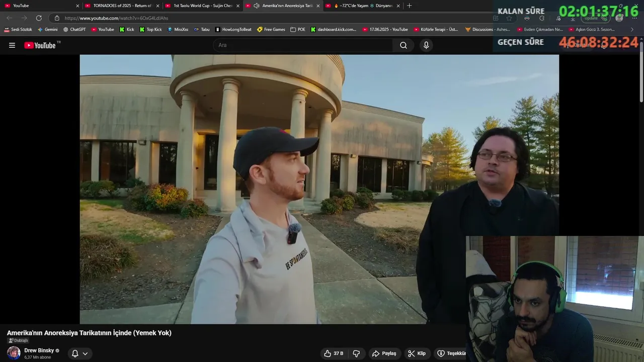Share the video using Paylaş
644x362 pixels.
coord(384,353)
